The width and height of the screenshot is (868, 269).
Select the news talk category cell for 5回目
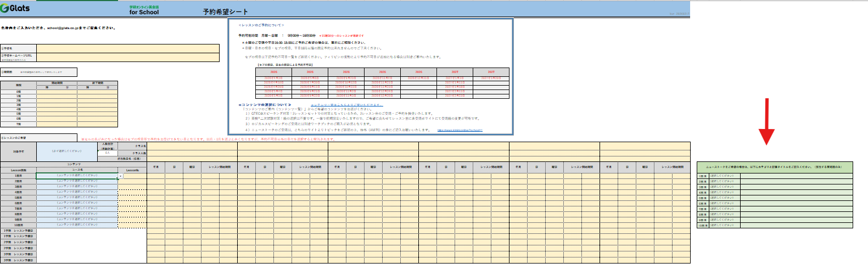[x=725, y=198]
